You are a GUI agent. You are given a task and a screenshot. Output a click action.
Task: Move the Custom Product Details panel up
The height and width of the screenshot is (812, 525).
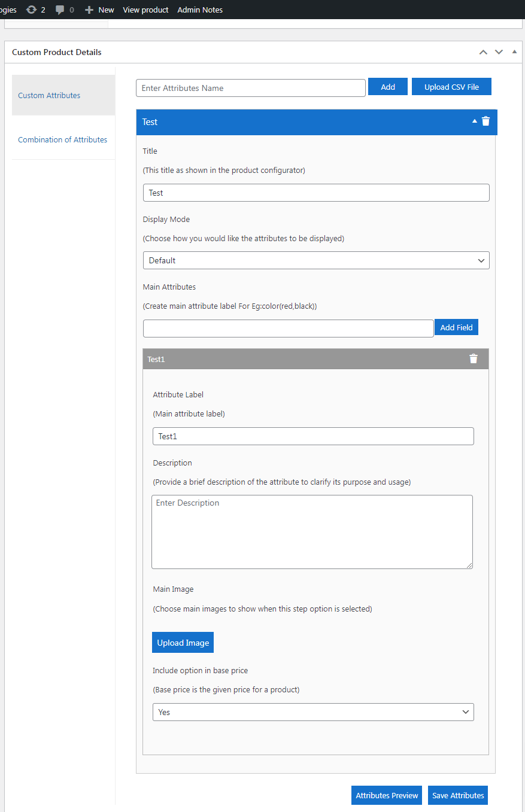coord(483,52)
